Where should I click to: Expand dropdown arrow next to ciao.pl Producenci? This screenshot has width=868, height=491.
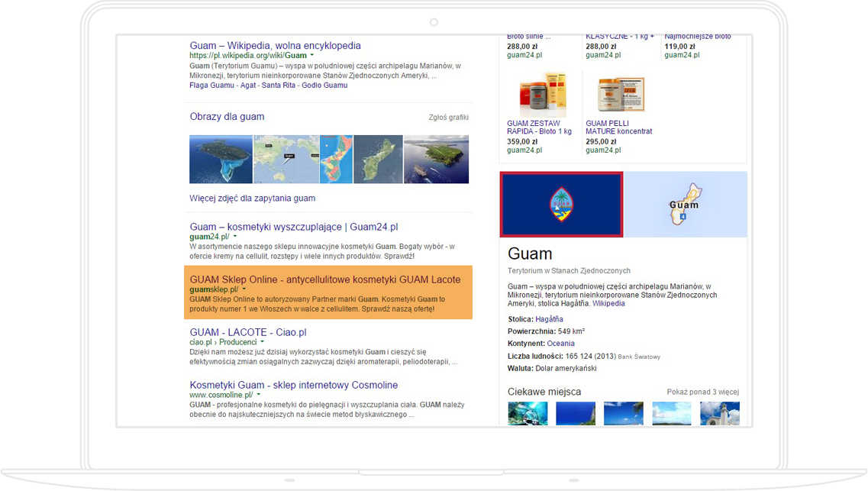click(263, 342)
